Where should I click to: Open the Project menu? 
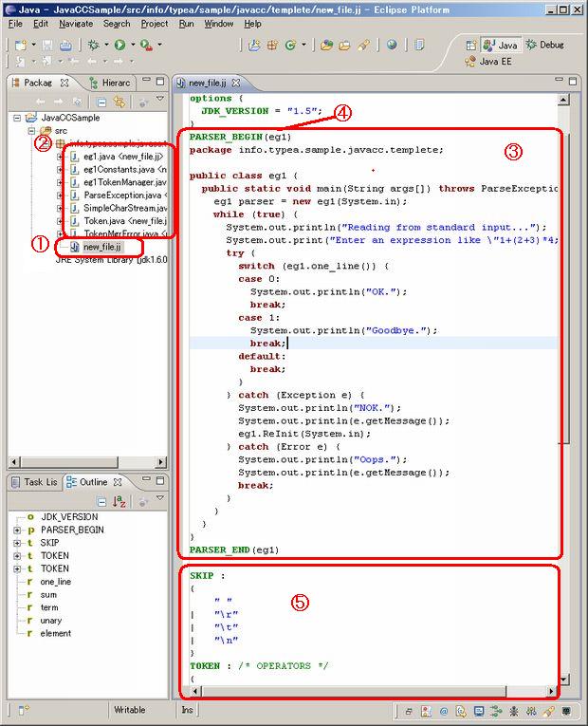tap(155, 23)
